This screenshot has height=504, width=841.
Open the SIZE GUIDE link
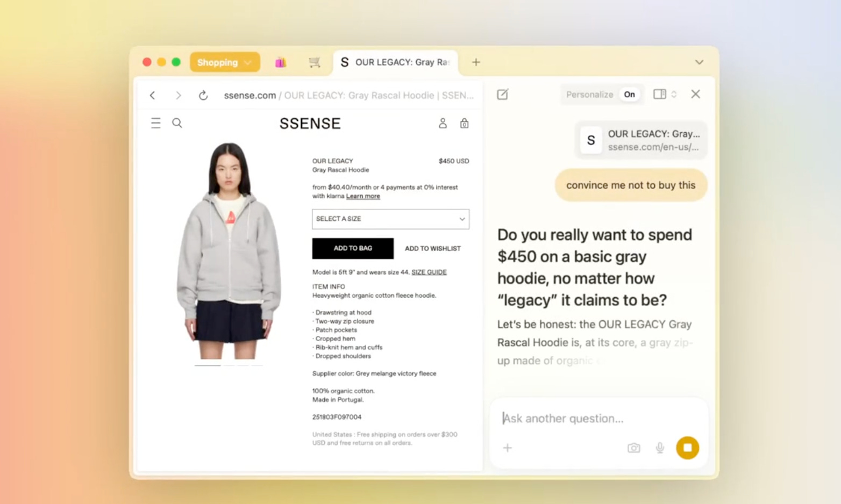coord(429,272)
